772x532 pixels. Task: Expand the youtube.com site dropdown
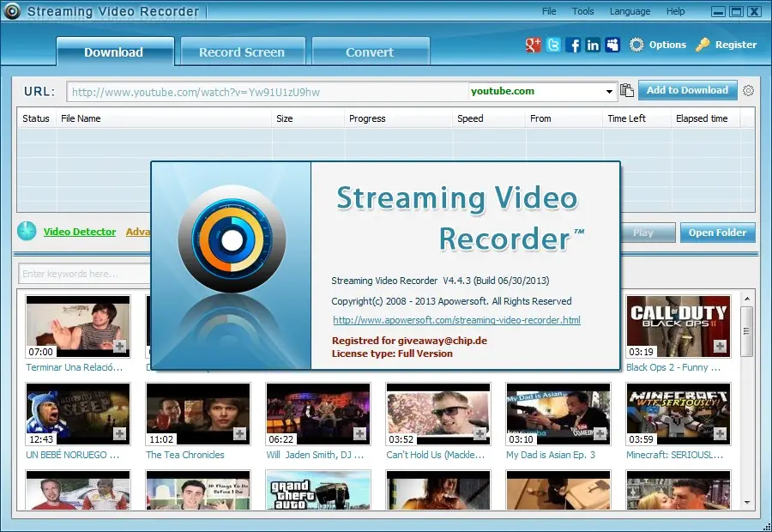(x=609, y=92)
